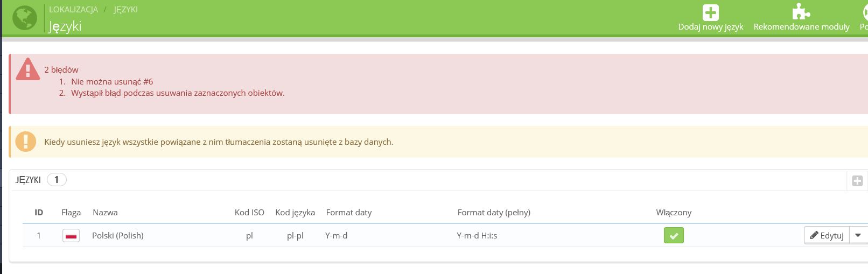The width and height of the screenshot is (868, 274).
Task: Click the ID column header
Action: pos(39,213)
